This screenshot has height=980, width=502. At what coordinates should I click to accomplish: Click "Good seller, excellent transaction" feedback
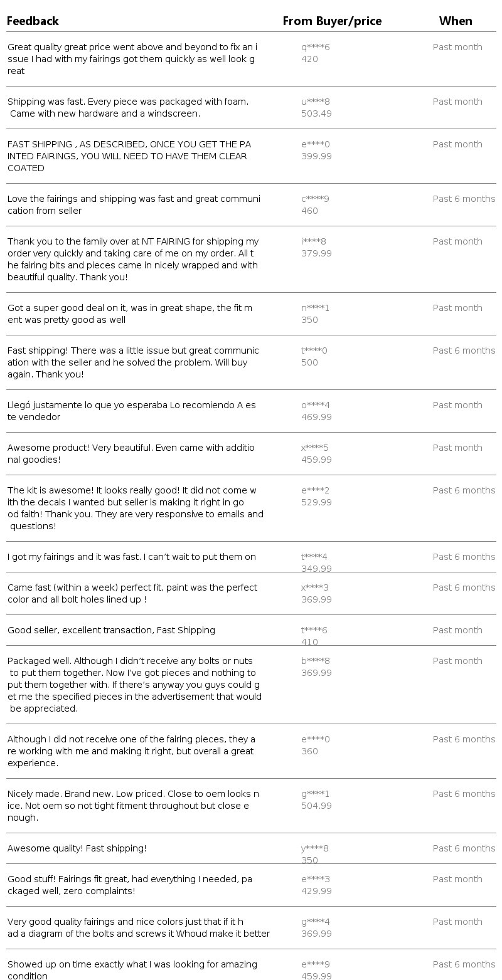tap(111, 631)
